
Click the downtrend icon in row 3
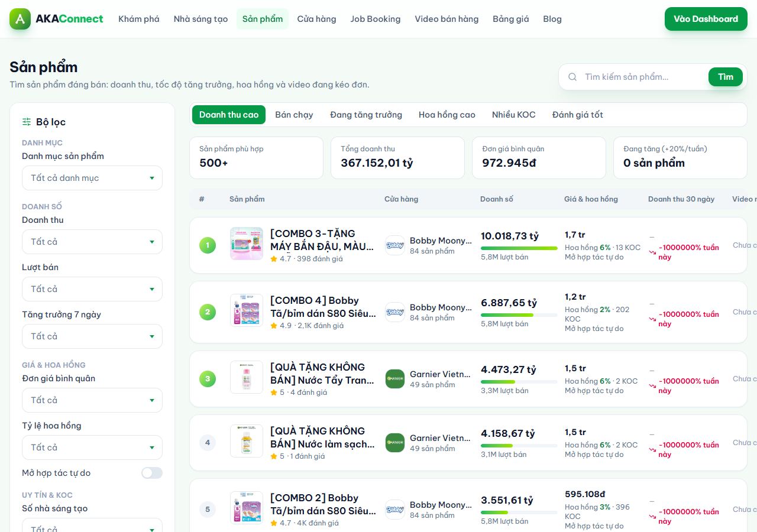pyautogui.click(x=653, y=386)
